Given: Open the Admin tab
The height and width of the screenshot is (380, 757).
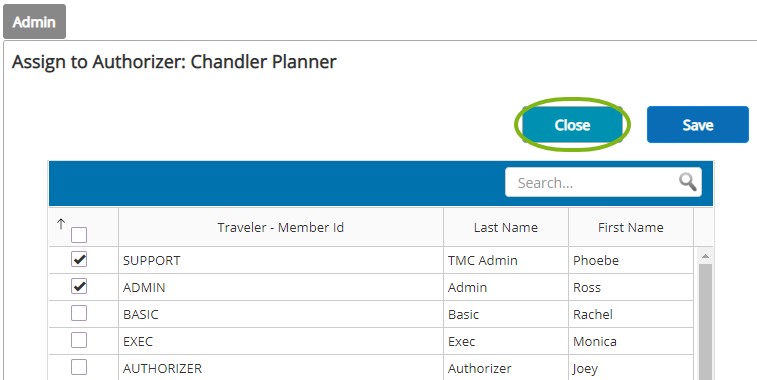Looking at the screenshot, I should pyautogui.click(x=34, y=22).
